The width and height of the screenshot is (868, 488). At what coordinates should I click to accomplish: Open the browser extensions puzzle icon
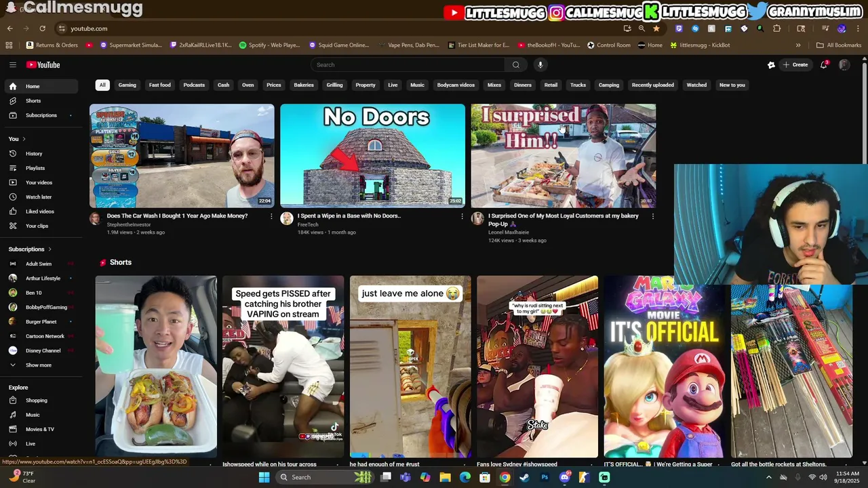[777, 28]
